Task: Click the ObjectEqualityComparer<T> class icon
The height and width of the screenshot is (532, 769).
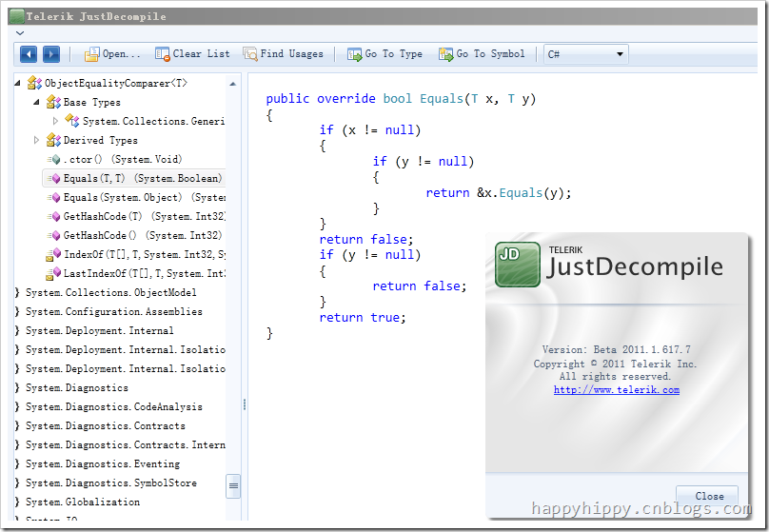Action: pyautogui.click(x=34, y=83)
